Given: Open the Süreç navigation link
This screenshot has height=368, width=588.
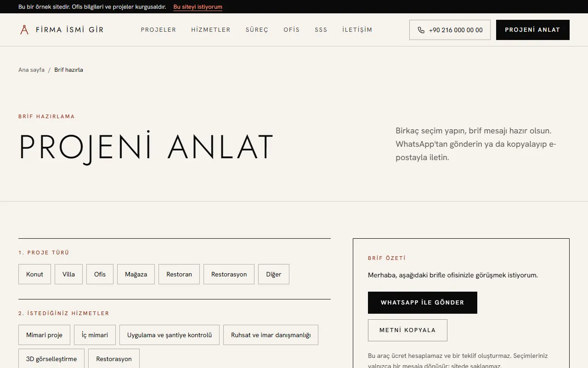Looking at the screenshot, I should tap(257, 30).
